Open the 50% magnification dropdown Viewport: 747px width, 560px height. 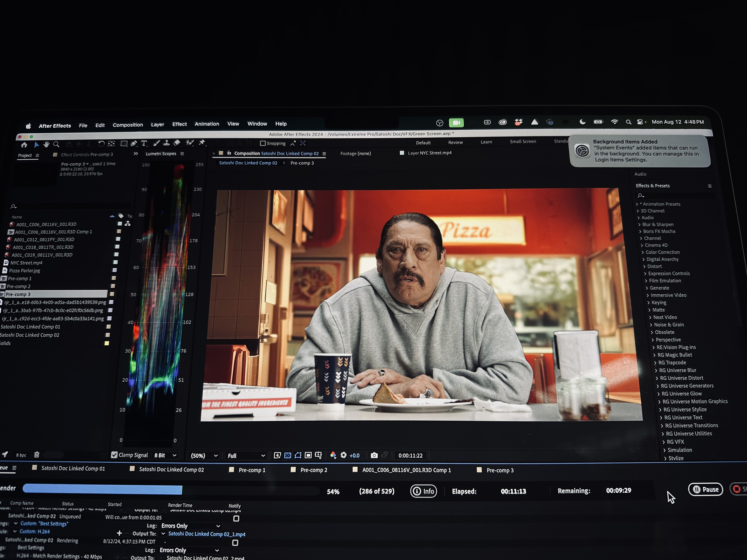(204, 456)
